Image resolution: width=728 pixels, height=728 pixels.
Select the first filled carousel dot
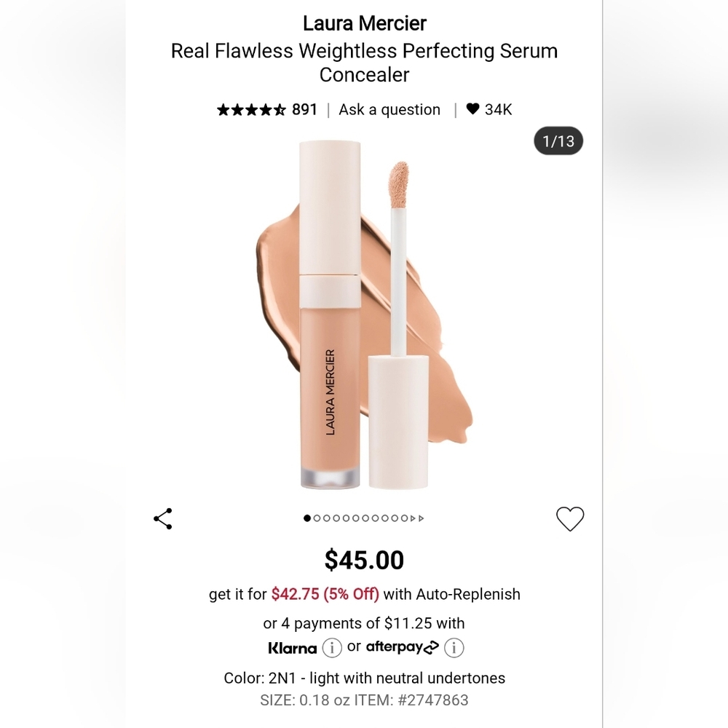coord(307,518)
